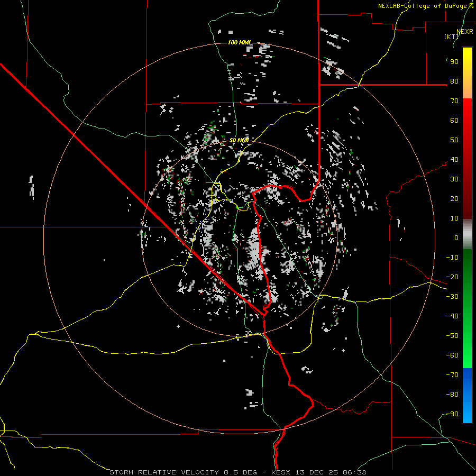Click the 90 value on the velocity scale
Image resolution: width=476 pixels, height=476 pixels.
(x=454, y=62)
